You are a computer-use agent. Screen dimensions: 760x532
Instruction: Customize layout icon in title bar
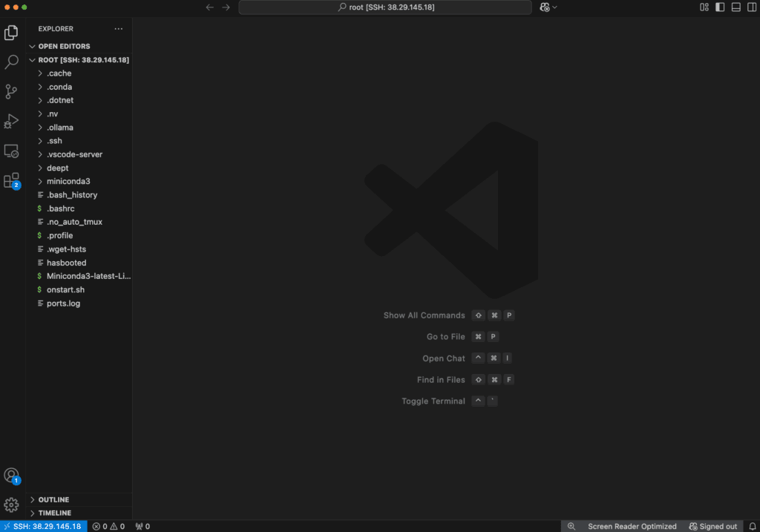(704, 7)
